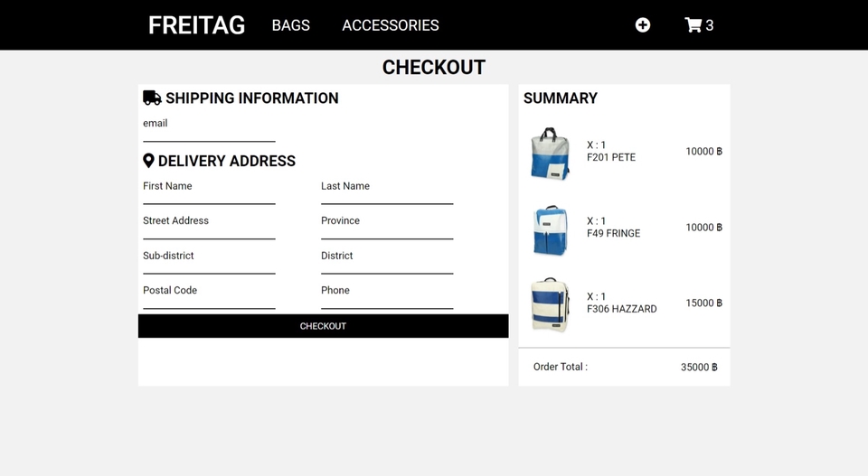Screen dimensions: 868x476
Task: Click the 35000 ฿ order total
Action: tap(699, 367)
